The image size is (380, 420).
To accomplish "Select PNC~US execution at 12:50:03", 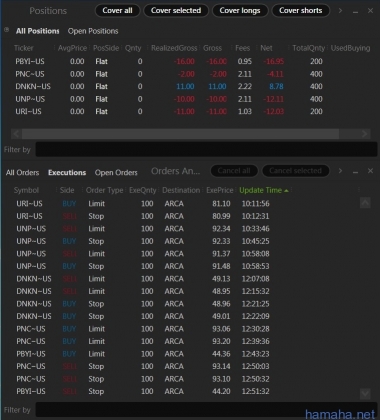I will [185, 366].
